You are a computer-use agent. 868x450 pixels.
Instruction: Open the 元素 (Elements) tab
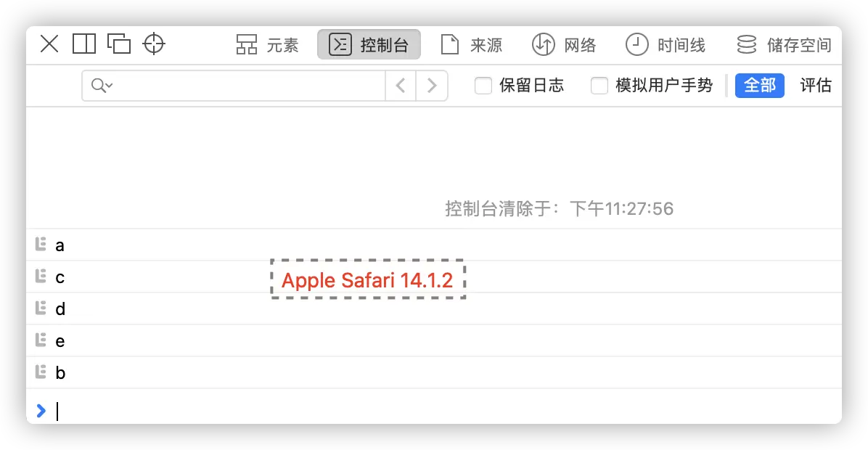click(267, 45)
